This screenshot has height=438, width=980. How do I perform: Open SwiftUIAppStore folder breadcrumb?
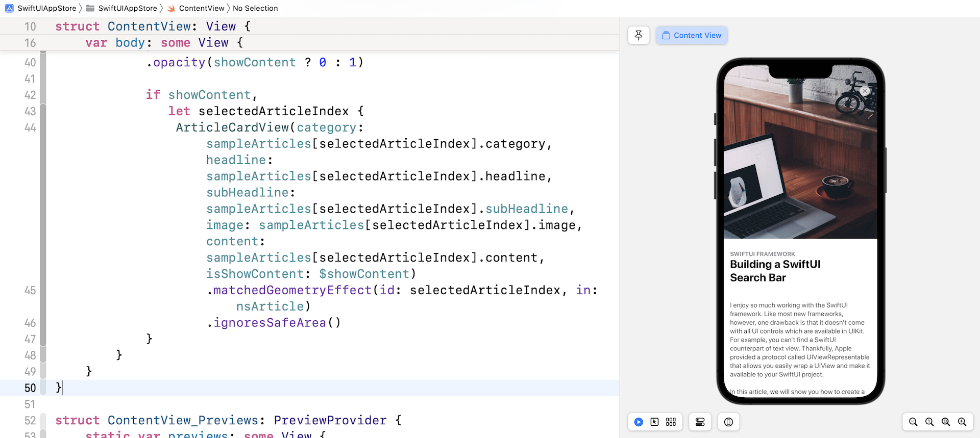[x=127, y=8]
